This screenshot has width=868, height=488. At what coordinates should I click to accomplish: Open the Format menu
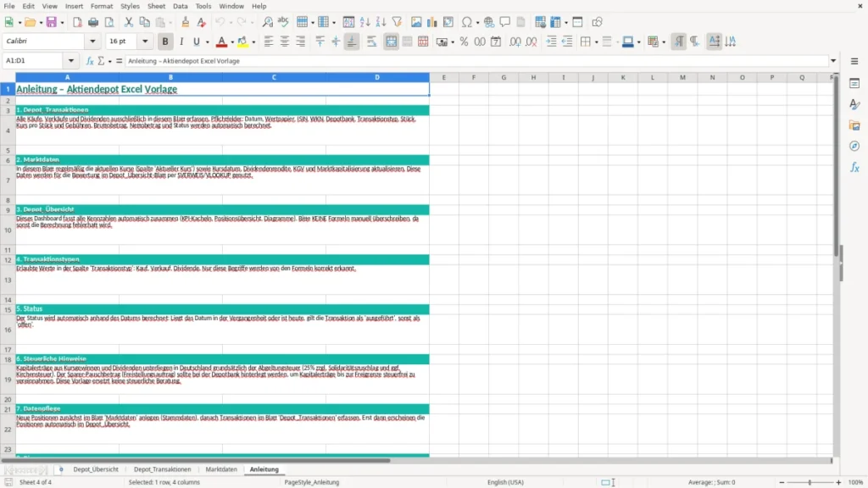click(x=102, y=6)
